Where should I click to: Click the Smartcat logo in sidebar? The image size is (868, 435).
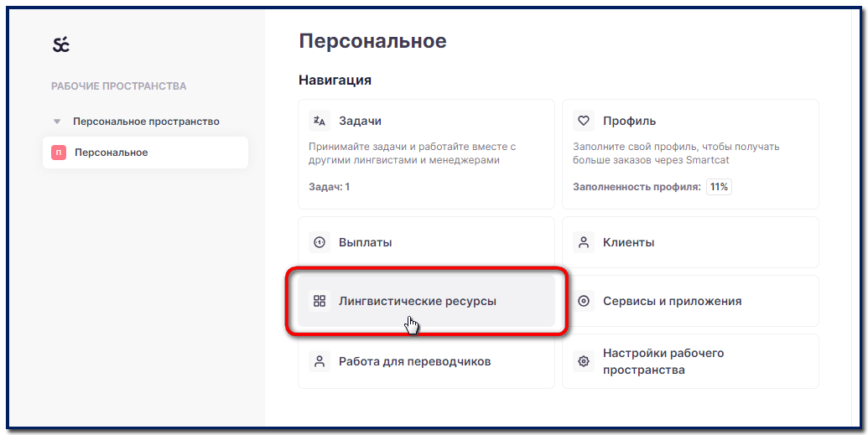pos(60,45)
